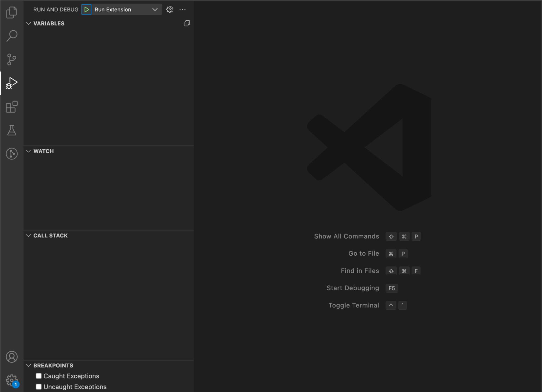Collapse the BREAKPOINTS section
The image size is (542, 392).
(x=29, y=365)
